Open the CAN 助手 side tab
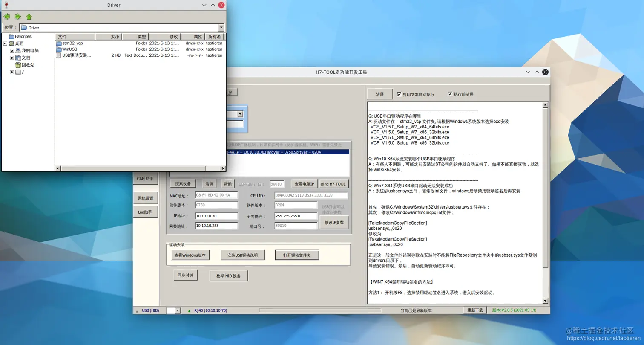Screen dimensions: 644x345 click(x=145, y=179)
